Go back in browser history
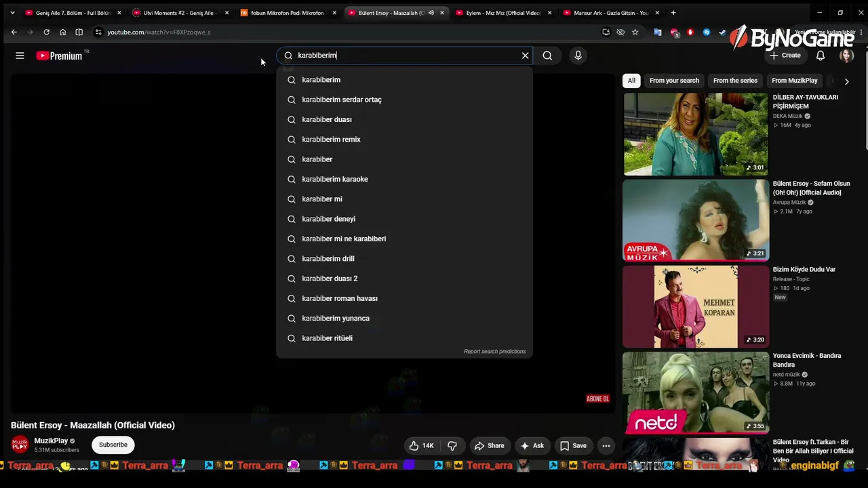Image resolution: width=868 pixels, height=488 pixels. 14,32
